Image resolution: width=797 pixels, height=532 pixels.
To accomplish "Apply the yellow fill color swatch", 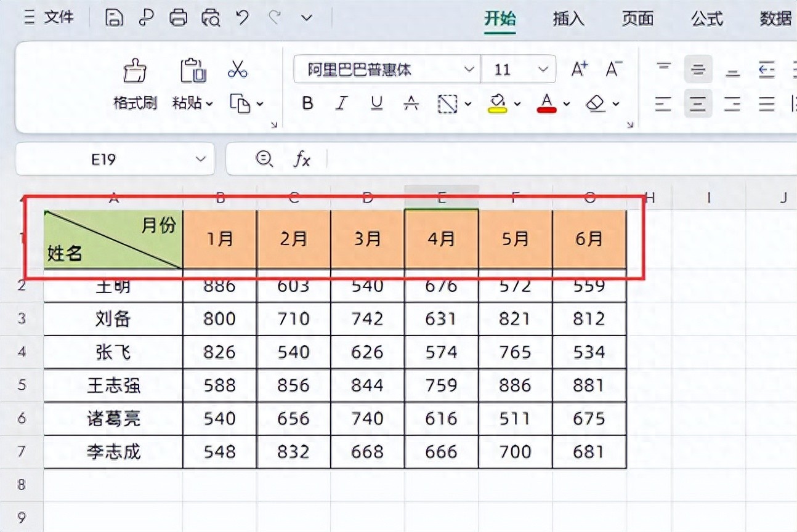I will (497, 104).
